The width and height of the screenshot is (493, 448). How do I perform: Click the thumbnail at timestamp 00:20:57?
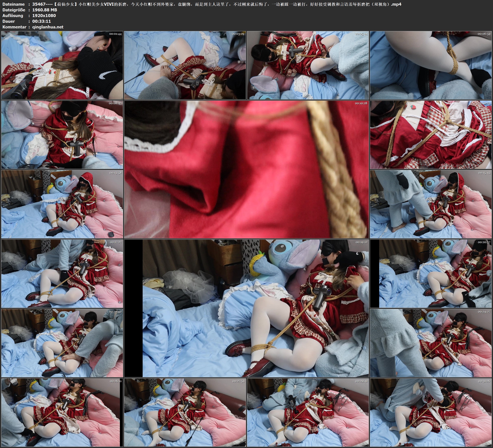click(x=431, y=274)
